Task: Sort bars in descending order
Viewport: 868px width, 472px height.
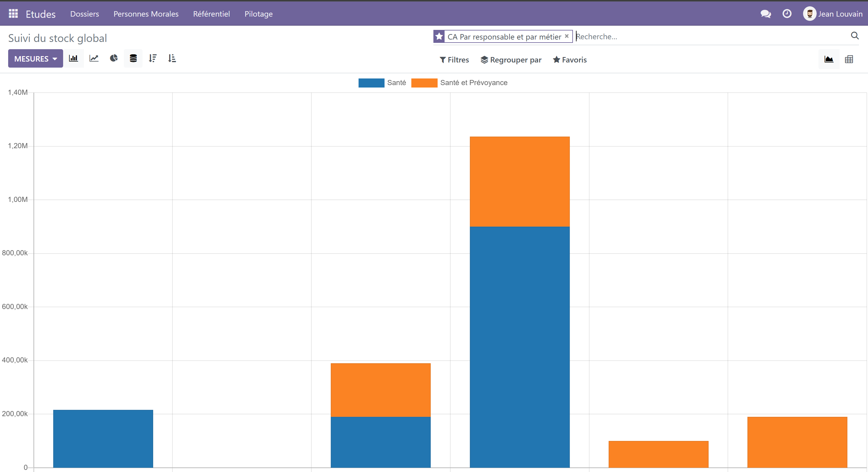Action: coord(153,59)
